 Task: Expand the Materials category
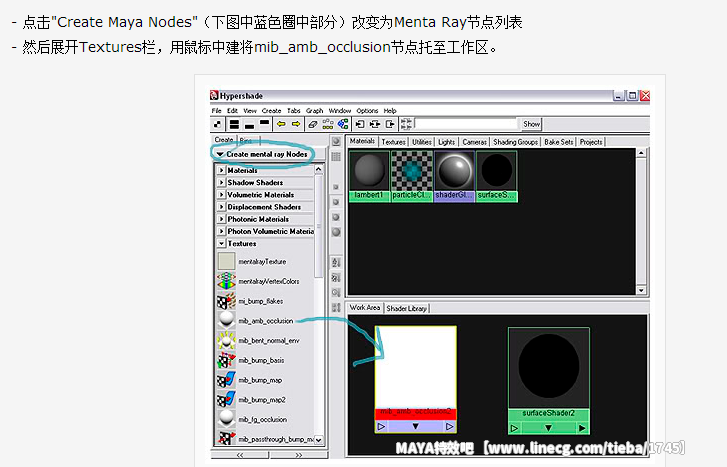[x=221, y=170]
